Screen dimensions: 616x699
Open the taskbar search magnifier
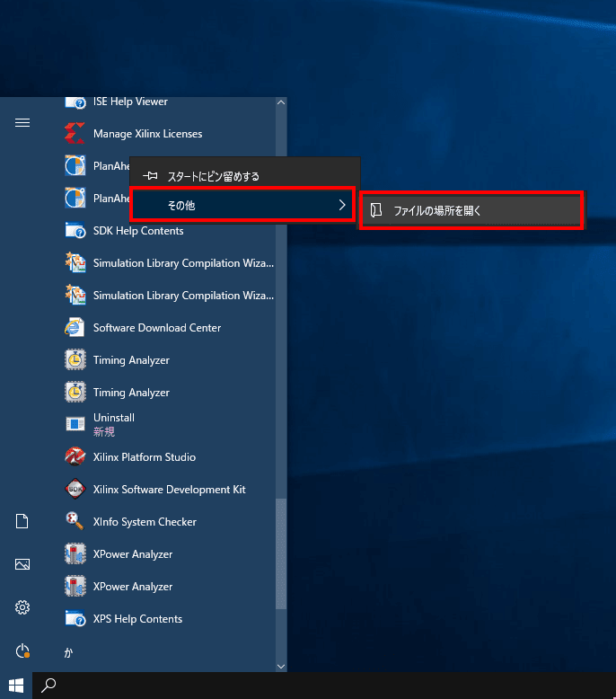49,685
